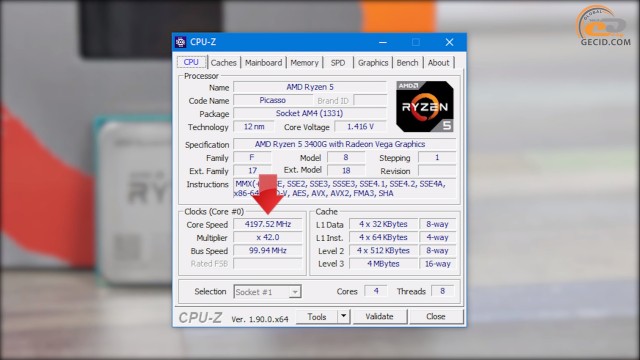Open the Tools dropdown arrow
640x360 pixels.
pyautogui.click(x=344, y=316)
